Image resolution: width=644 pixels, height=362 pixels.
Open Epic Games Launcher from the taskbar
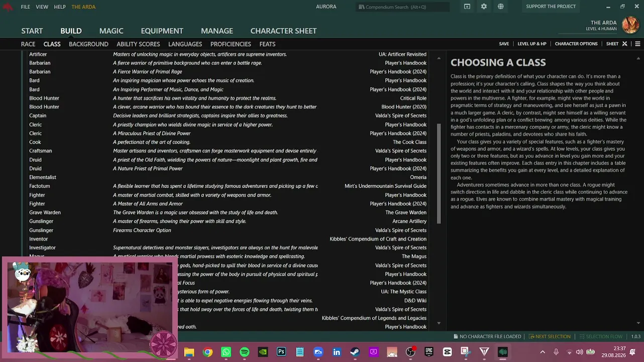coord(429,352)
